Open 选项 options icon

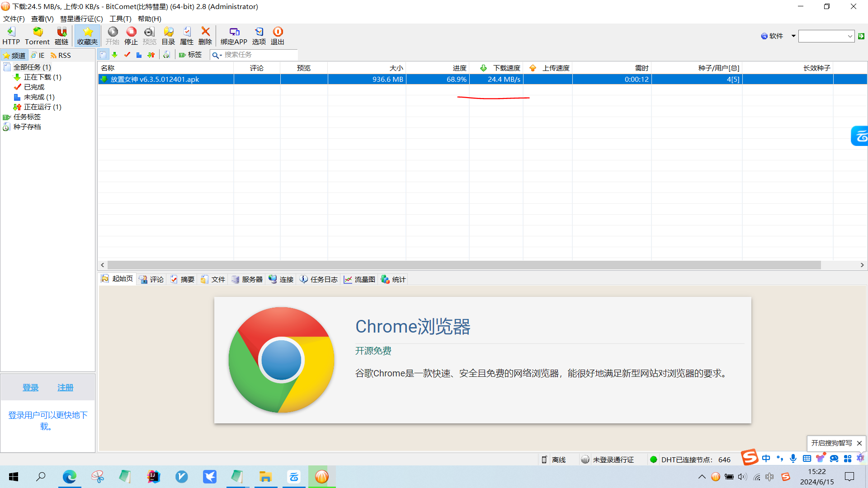click(259, 35)
